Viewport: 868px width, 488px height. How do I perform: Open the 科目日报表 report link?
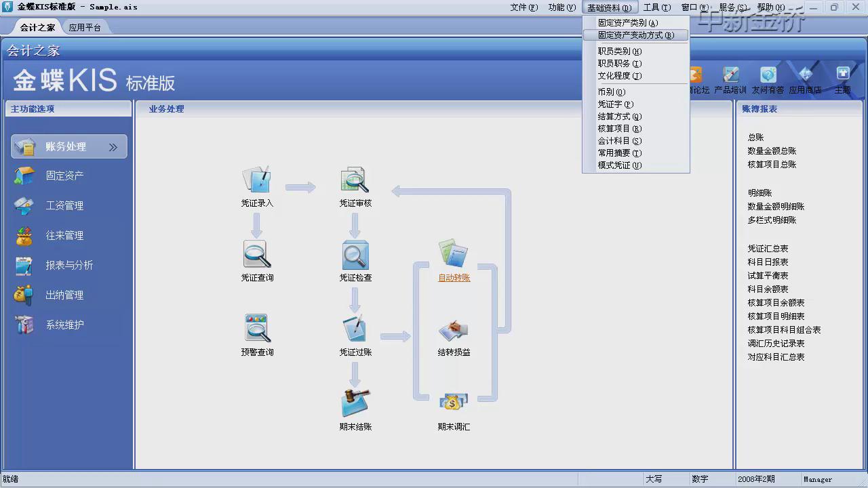(x=768, y=262)
